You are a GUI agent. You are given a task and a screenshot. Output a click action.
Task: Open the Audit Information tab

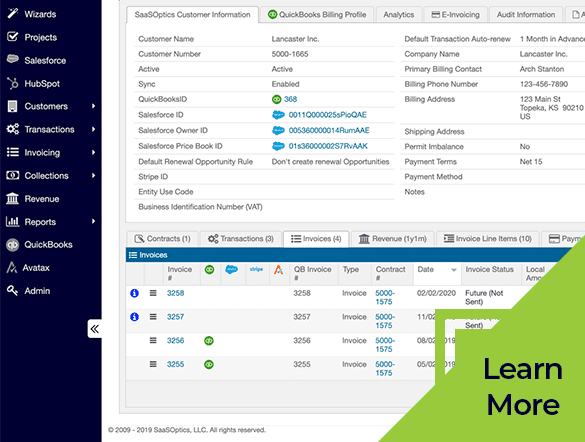526,15
